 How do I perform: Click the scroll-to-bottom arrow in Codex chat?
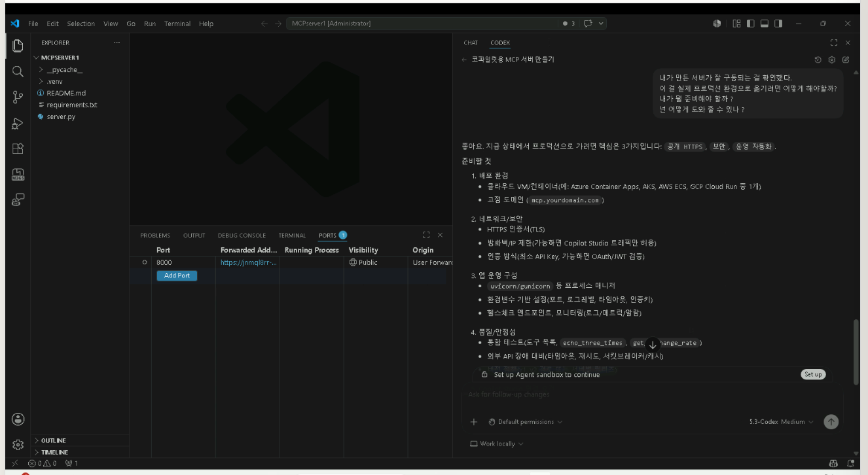click(652, 344)
